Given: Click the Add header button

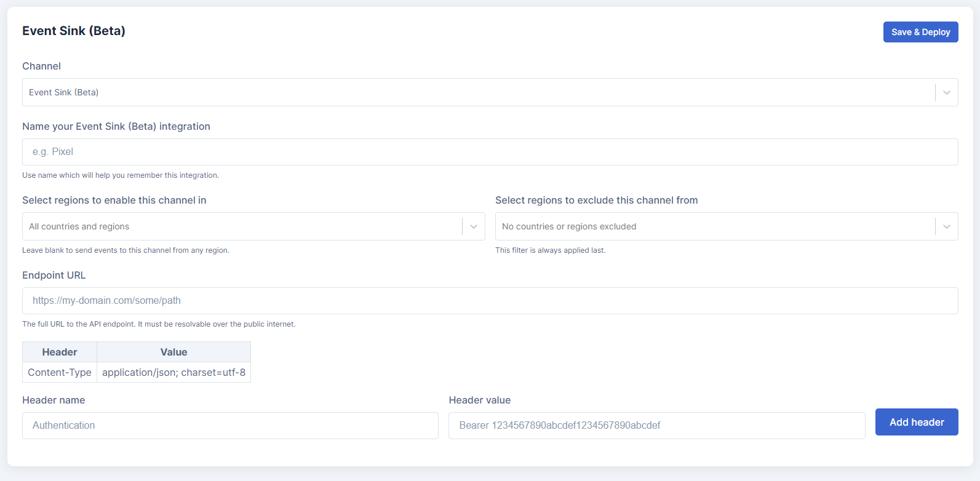Looking at the screenshot, I should pos(917,422).
